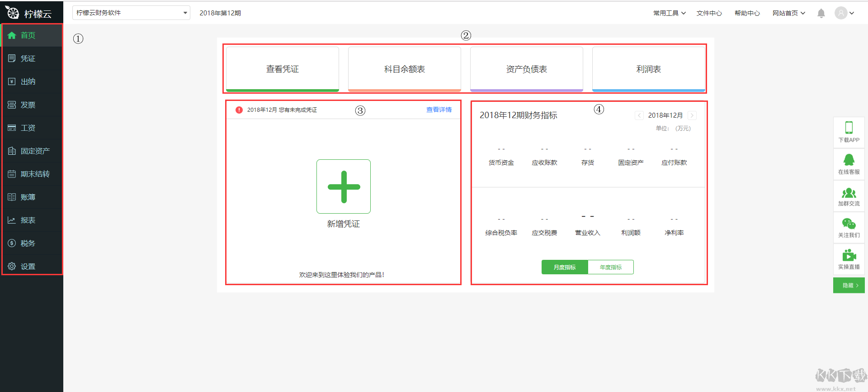
Task: Open the Help Center (帮助中心)
Action: [747, 13]
